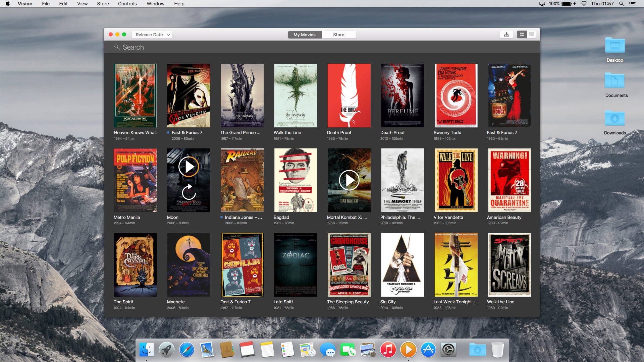Open Launchpad from the Dock

pos(166,350)
